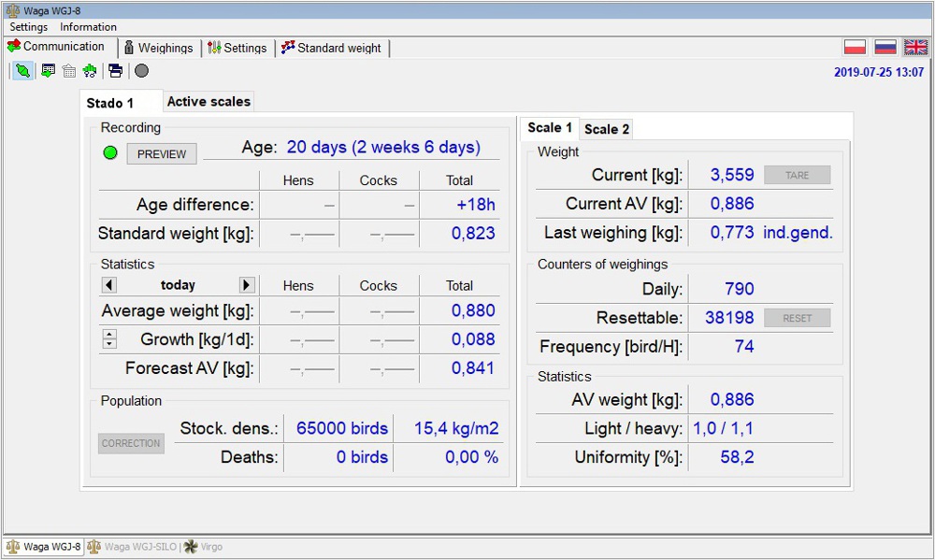
Task: Increase the Growth day interval spinner
Action: click(109, 335)
